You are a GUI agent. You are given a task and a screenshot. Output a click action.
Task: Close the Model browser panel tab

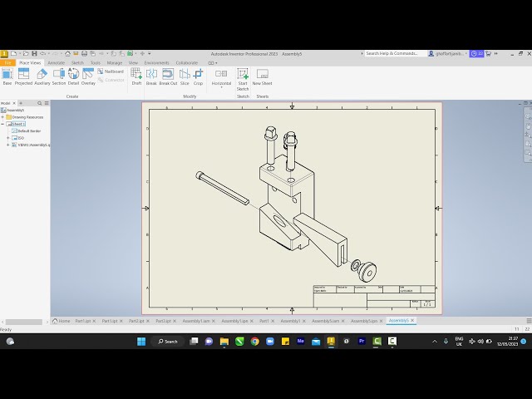click(x=14, y=103)
